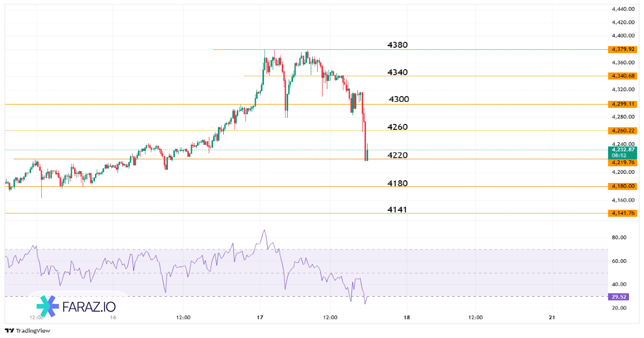Click date label 21 on time axis
The image size is (644, 338).
pyautogui.click(x=552, y=318)
